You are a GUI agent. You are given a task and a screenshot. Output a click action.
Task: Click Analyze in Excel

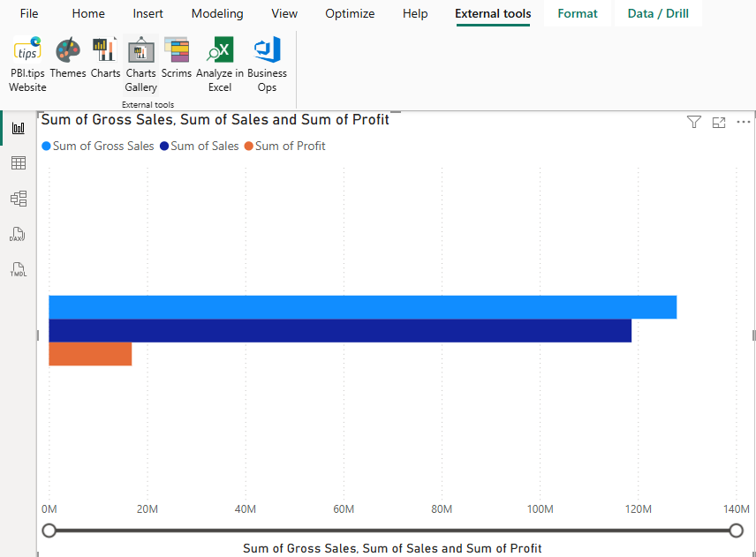click(x=220, y=64)
